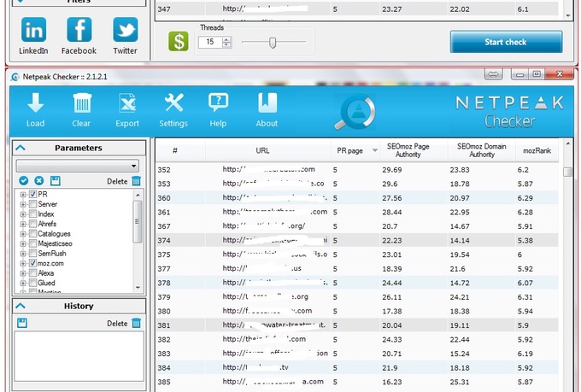The image size is (581, 392).
Task: Click the History save floppy icon
Action: click(x=22, y=323)
